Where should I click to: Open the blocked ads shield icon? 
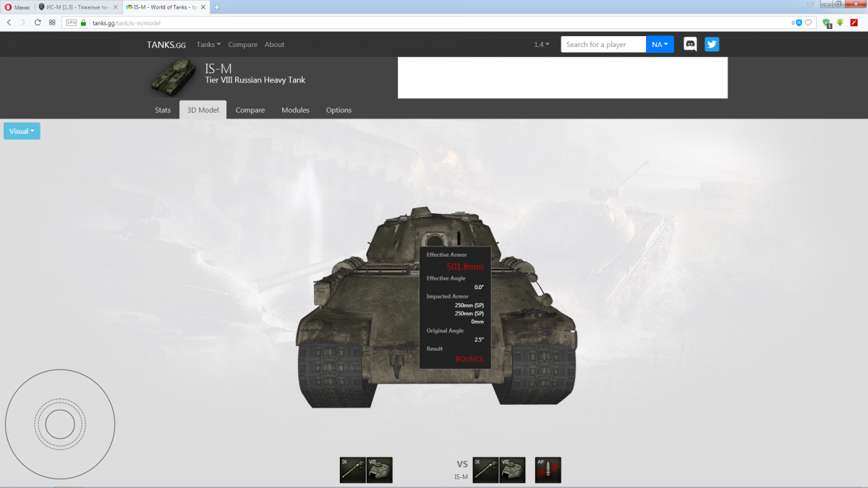coord(799,22)
